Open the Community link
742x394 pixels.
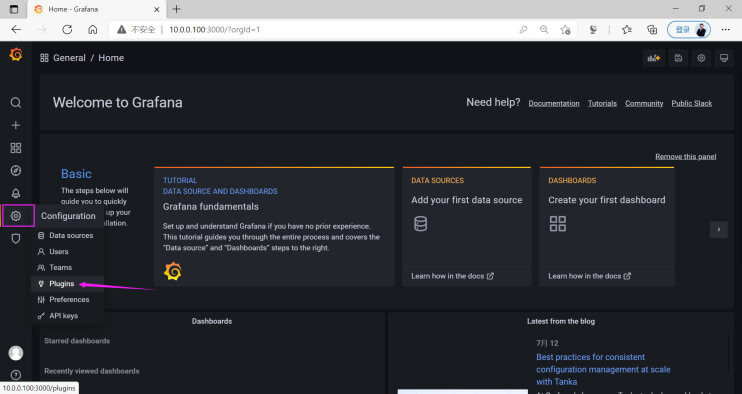(x=644, y=103)
